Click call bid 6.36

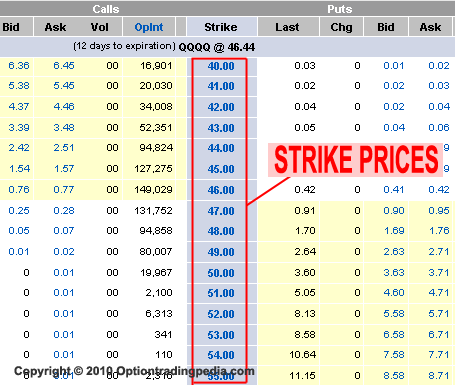pos(19,66)
